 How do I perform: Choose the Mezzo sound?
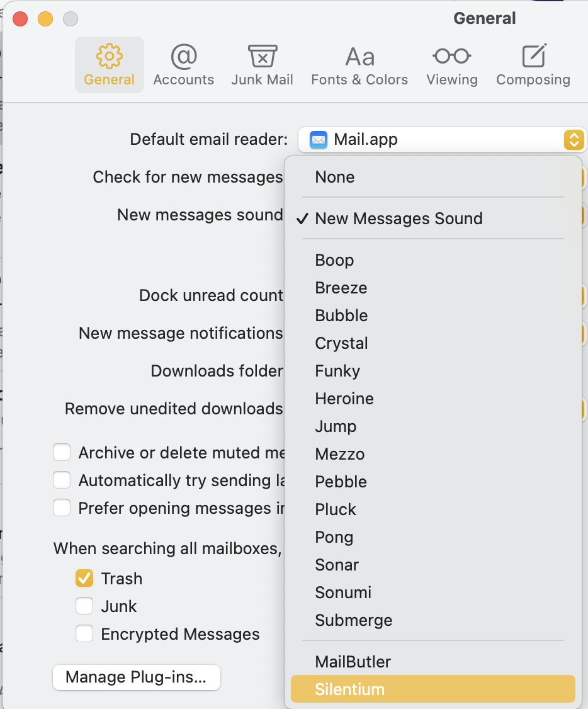(433, 454)
